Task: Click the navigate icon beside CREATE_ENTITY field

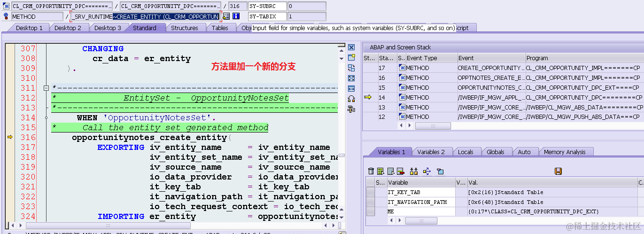Action: [226, 16]
